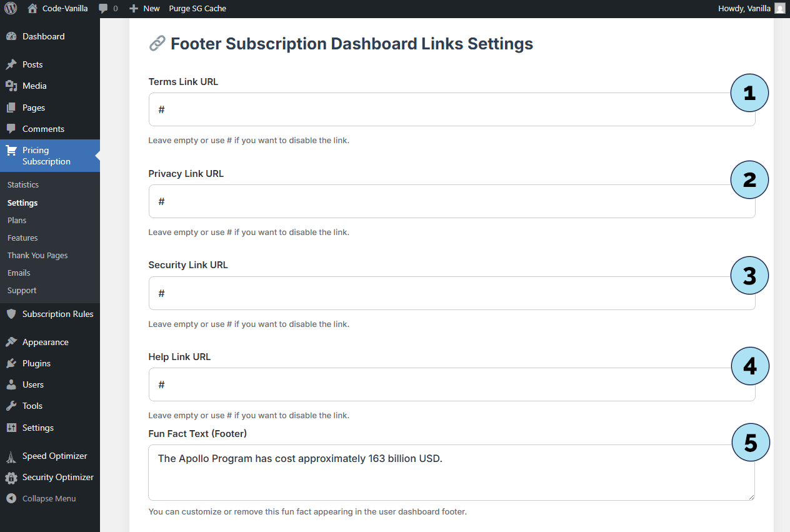Click the Dashboard gauge icon
This screenshot has width=790, height=532.
click(x=11, y=36)
